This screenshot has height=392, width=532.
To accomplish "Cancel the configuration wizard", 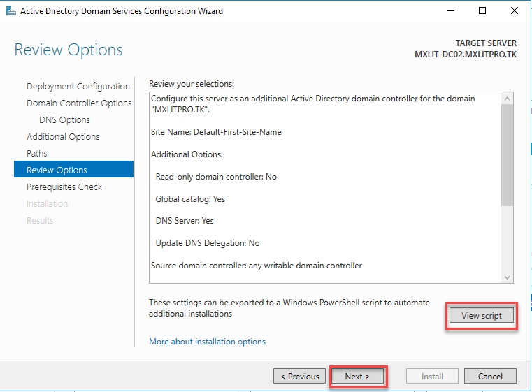I will tap(490, 376).
